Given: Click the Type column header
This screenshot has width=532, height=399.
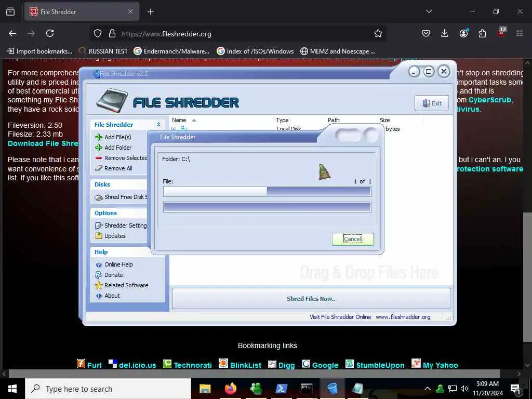Looking at the screenshot, I should click(299, 120).
